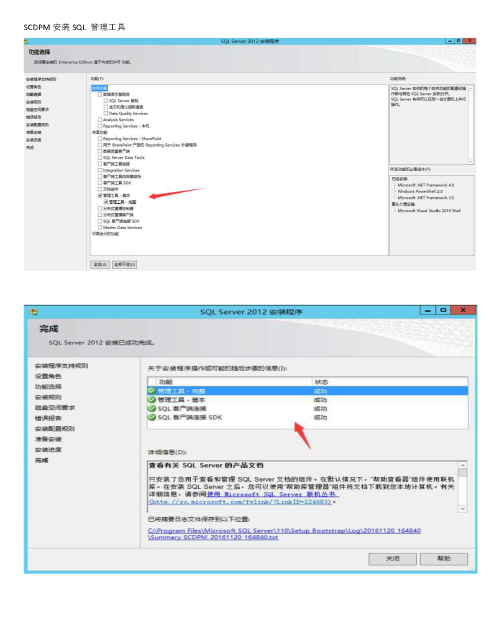The image size is (500, 627).
Task: Open the go.microsoft.com fwlink URL
Action: (x=240, y=502)
